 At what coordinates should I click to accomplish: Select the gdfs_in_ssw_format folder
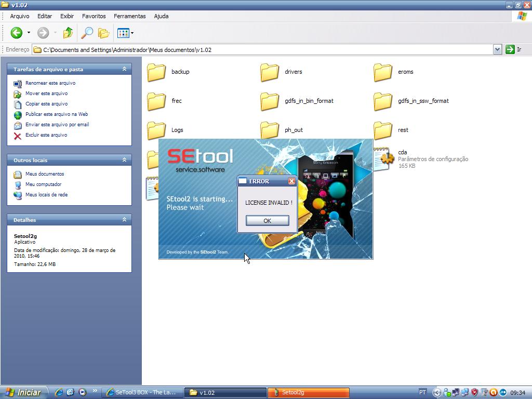[411, 101]
